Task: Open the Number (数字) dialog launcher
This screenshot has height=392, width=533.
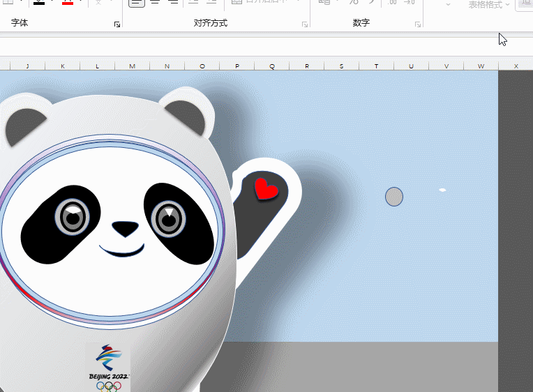Action: pyautogui.click(x=418, y=24)
